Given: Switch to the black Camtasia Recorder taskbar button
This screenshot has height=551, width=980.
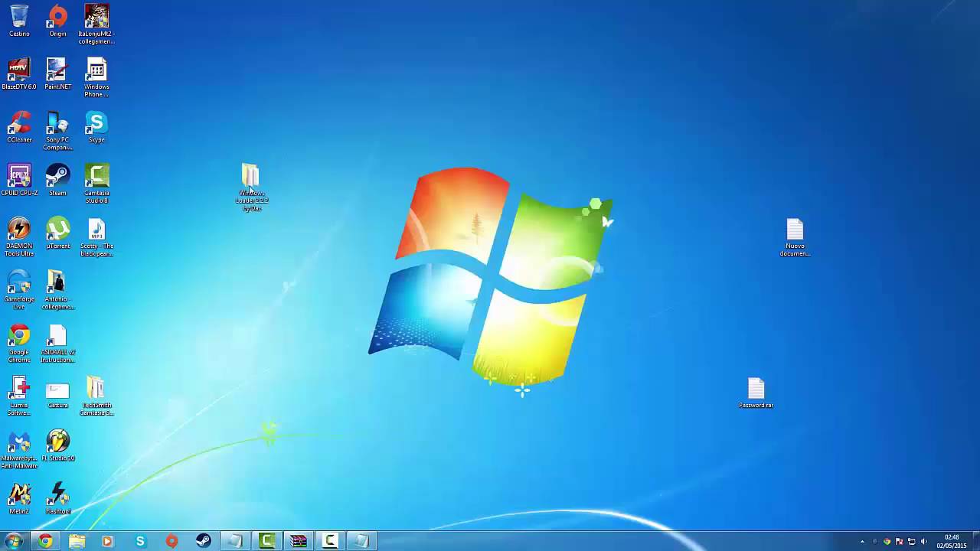Looking at the screenshot, I should click(329, 541).
